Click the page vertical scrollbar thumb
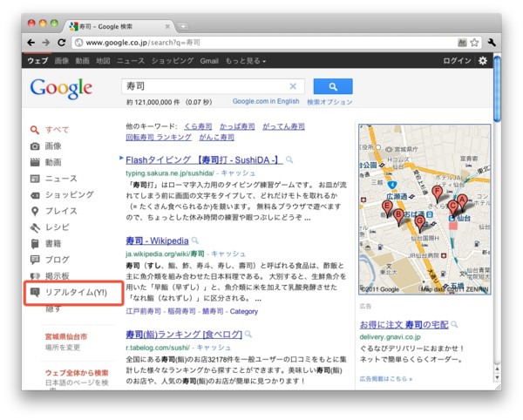This screenshot has width=523, height=420. click(497, 89)
